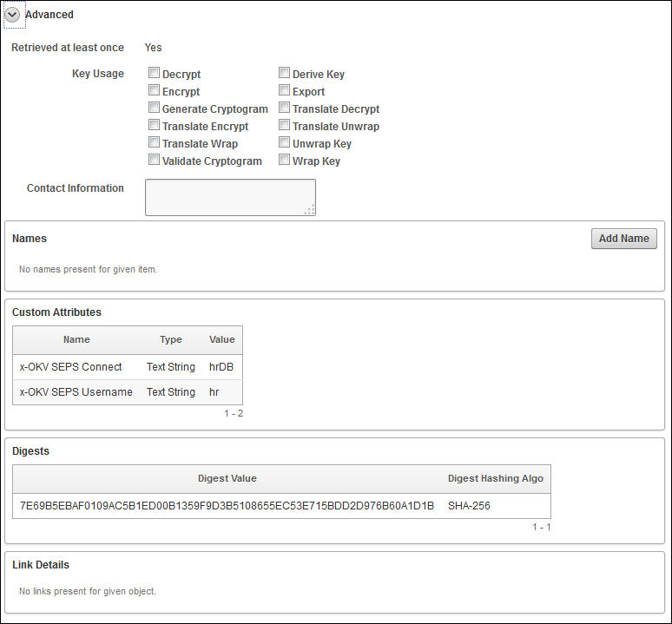
Task: Select the 7E69B5EB digest value
Action: click(x=227, y=506)
